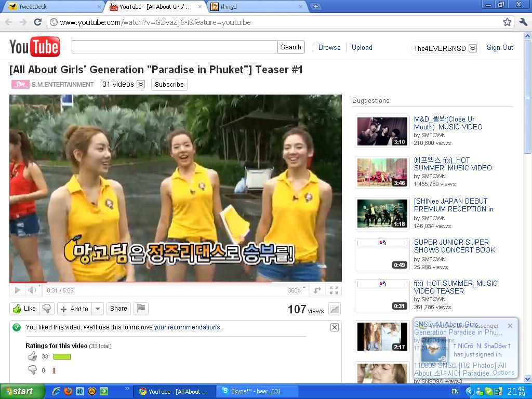Switch the video to fullscreen
Screen dimensions: 532x399
334,290
